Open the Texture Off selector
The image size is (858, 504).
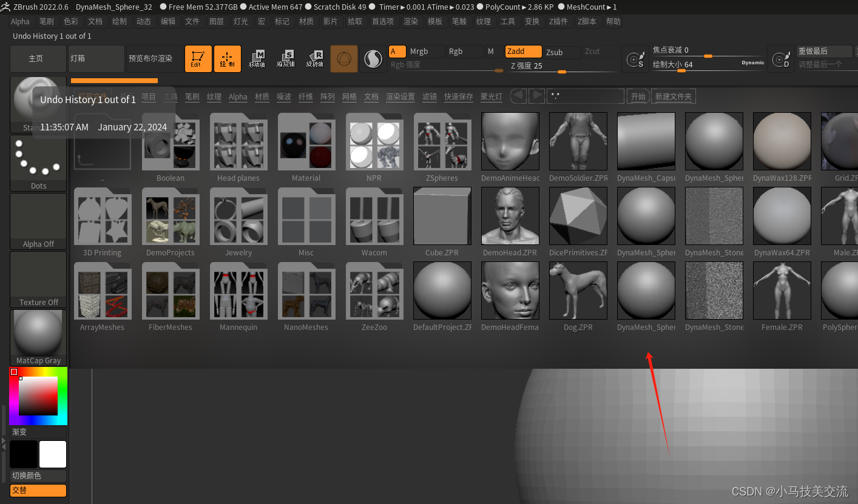38,280
